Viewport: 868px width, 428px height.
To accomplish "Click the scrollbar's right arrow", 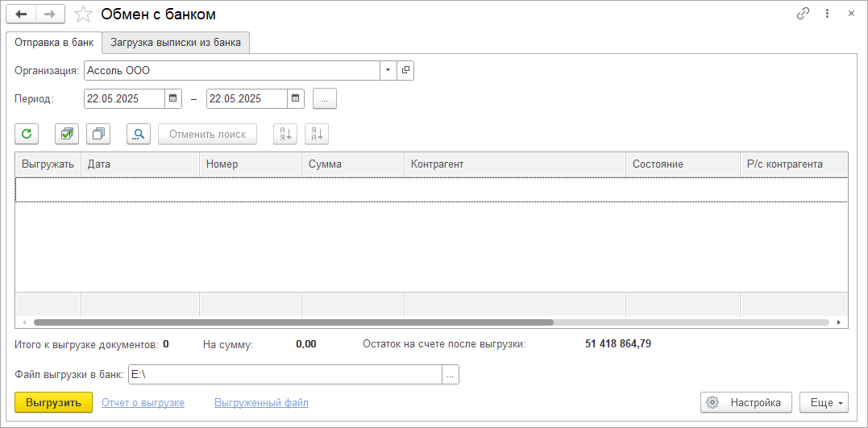I will (x=839, y=322).
